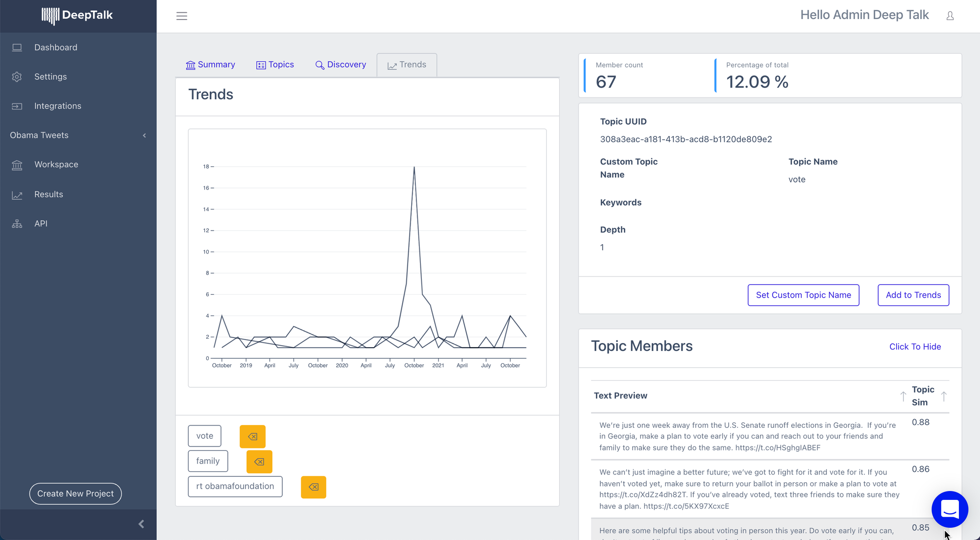This screenshot has width=980, height=540.
Task: Click the Hello Admin Deep Talk greeting
Action: point(864,15)
